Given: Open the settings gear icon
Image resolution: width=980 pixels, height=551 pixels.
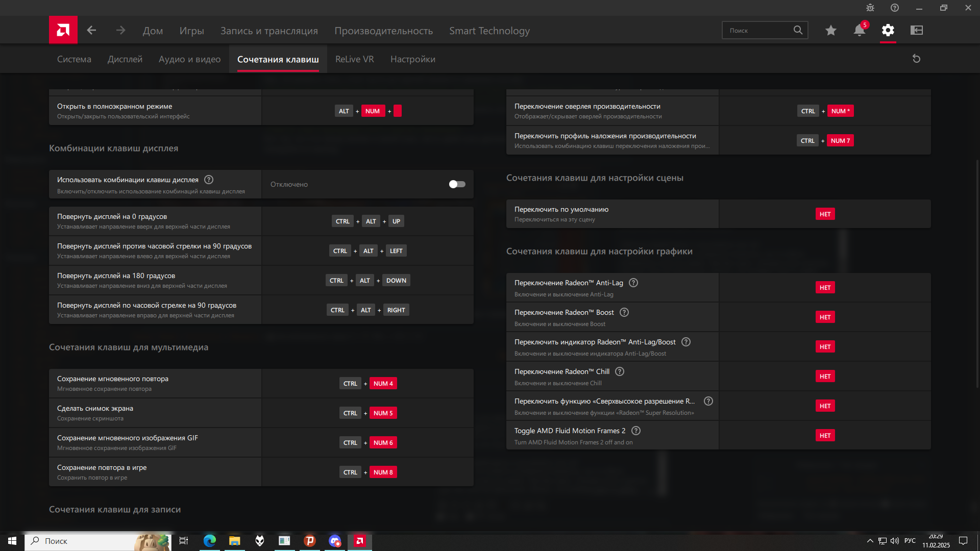Looking at the screenshot, I should 888,31.
